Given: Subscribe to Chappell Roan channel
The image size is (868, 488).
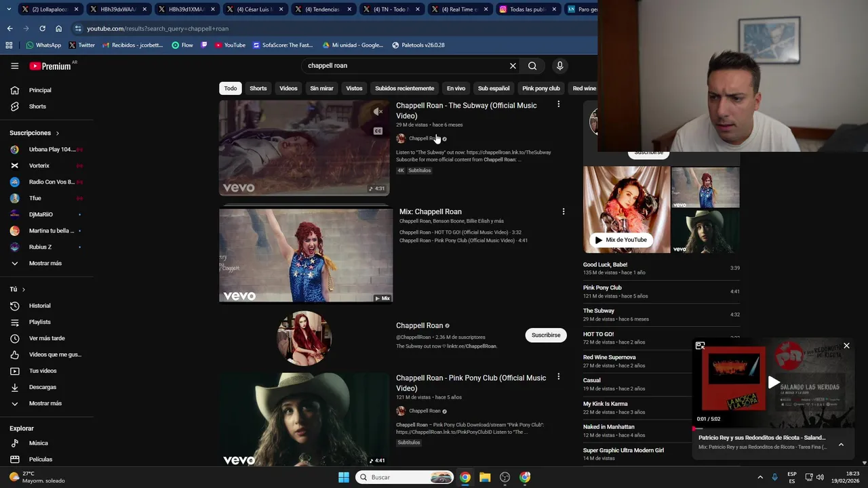Looking at the screenshot, I should pos(546,335).
